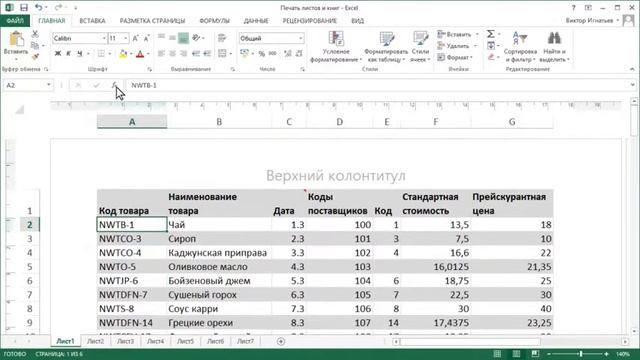Expand the formula bar with the arrow

(x=633, y=85)
